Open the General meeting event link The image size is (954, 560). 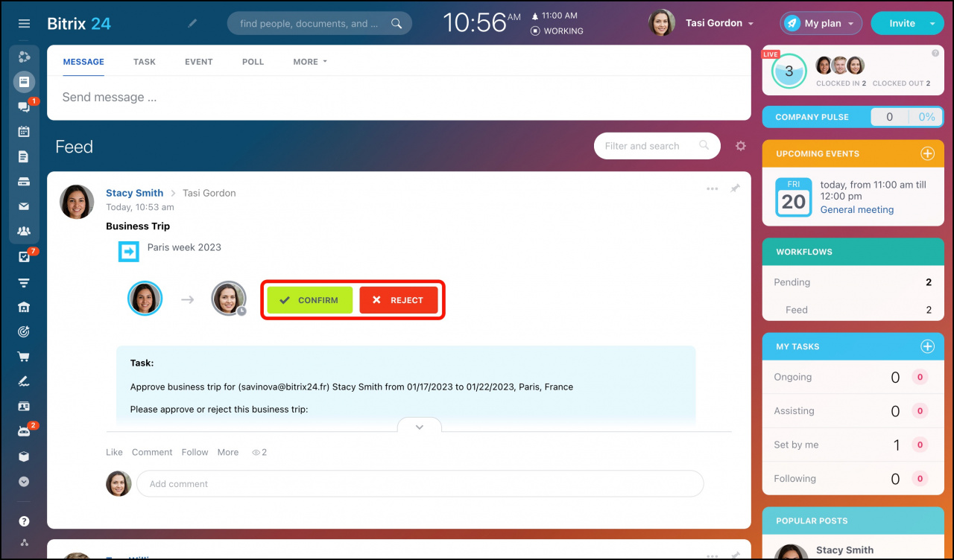[857, 210]
